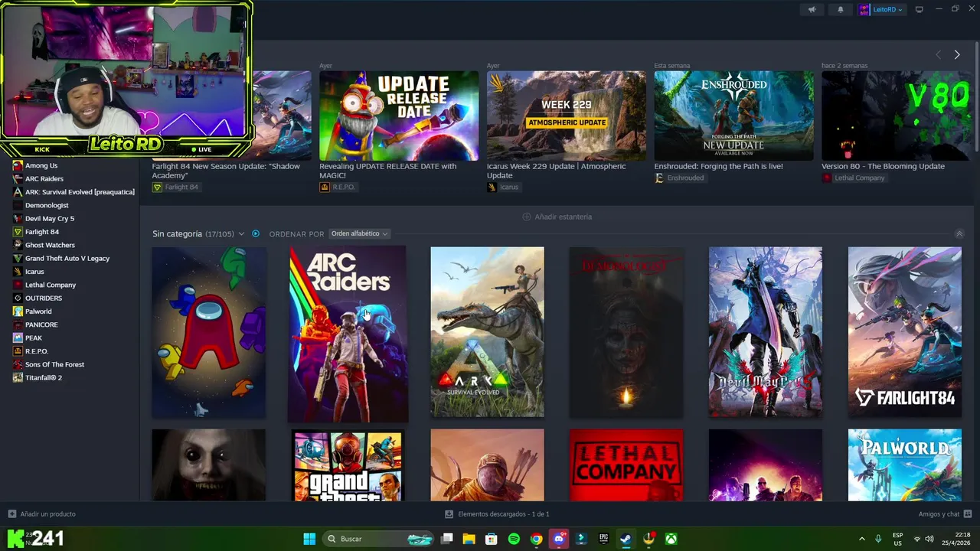Open Discord from the taskbar
Image resolution: width=980 pixels, height=551 pixels.
tap(559, 539)
